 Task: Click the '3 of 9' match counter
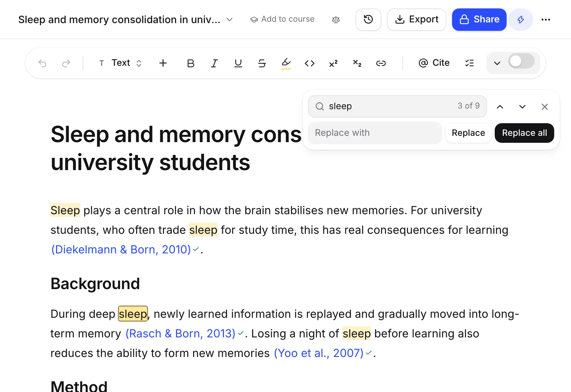tap(468, 106)
